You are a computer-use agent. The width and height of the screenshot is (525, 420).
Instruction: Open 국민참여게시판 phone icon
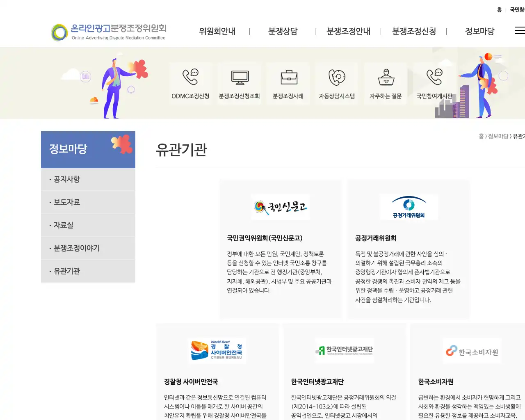(x=434, y=82)
